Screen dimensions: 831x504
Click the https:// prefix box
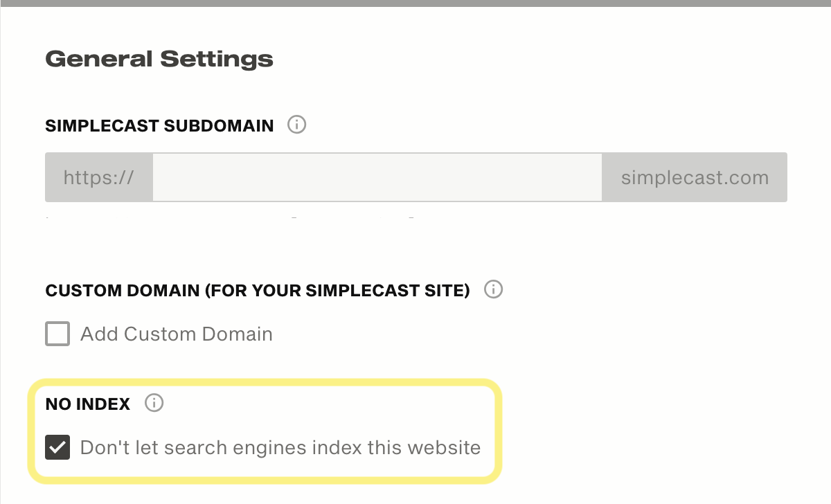[99, 177]
